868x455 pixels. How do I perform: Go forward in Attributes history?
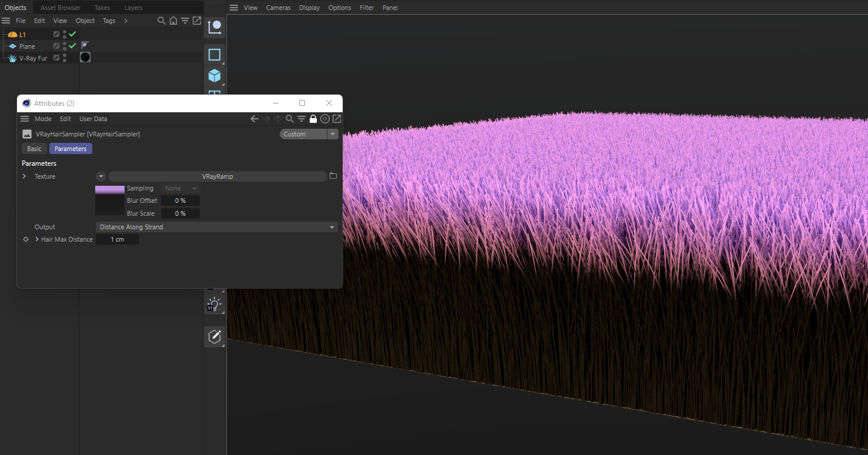[x=266, y=119]
